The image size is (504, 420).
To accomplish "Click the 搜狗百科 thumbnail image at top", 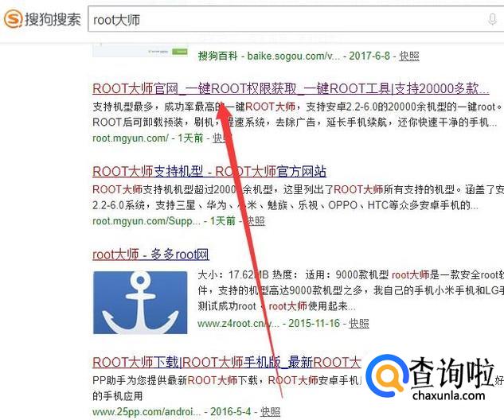I will coord(140,50).
